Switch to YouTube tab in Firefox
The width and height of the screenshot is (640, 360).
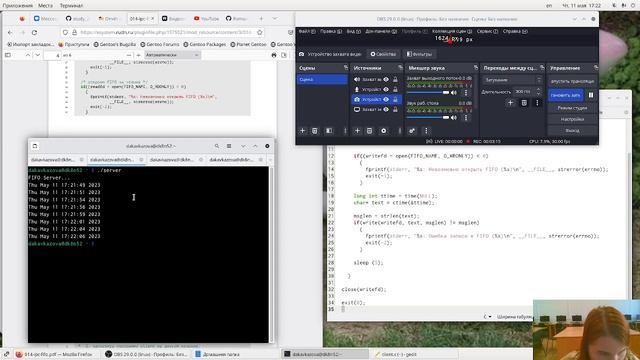[x=207, y=18]
